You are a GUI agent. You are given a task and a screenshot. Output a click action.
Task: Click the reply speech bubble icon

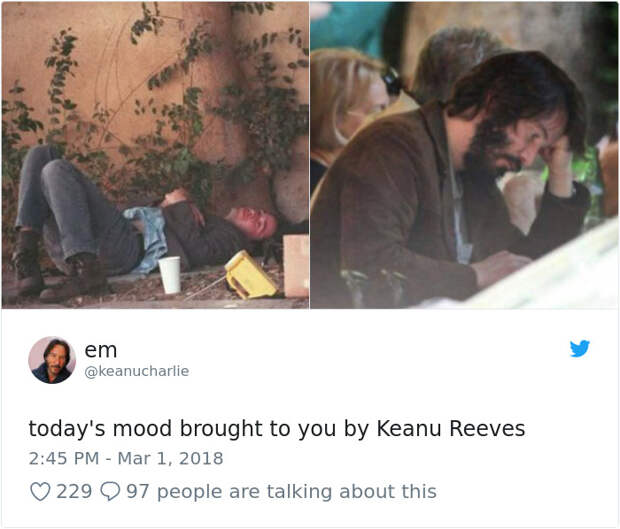[110, 491]
